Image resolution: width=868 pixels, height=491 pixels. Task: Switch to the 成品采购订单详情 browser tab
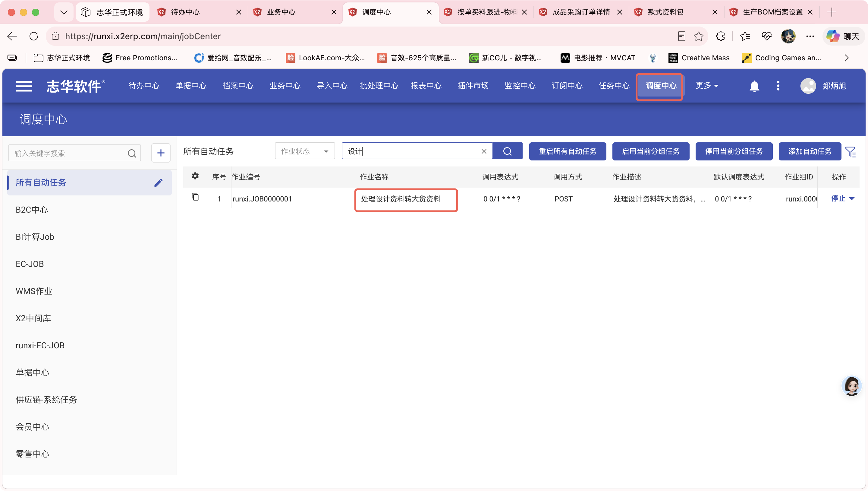coord(581,12)
